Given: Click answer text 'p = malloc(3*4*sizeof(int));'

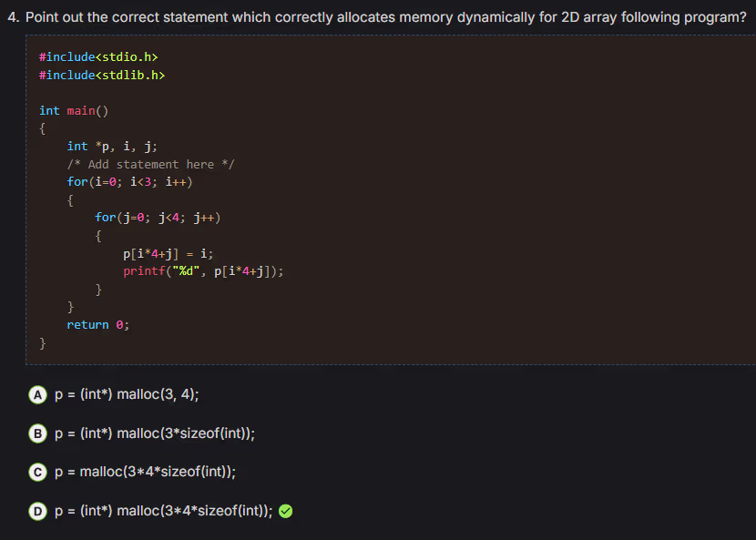Looking at the screenshot, I should (x=146, y=472).
